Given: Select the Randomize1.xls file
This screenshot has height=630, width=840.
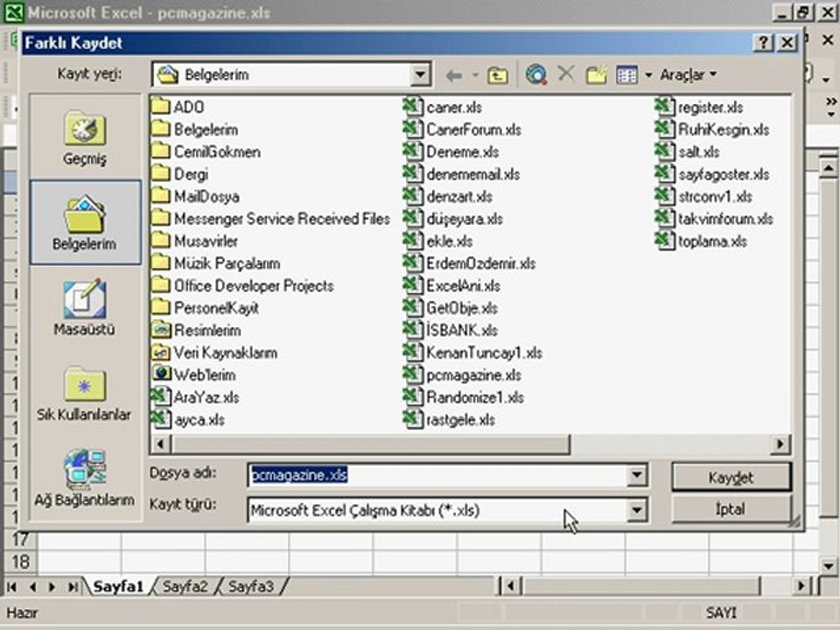Looking at the screenshot, I should tap(464, 397).
